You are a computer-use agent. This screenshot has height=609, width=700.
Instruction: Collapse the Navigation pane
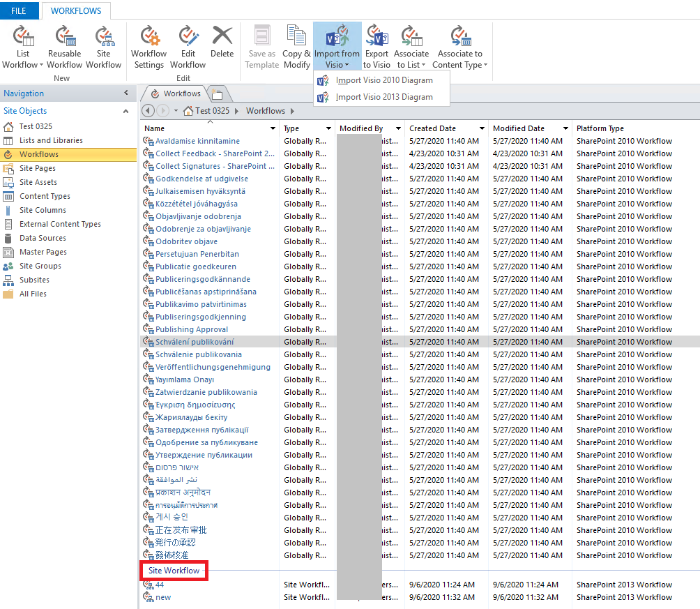[x=126, y=93]
